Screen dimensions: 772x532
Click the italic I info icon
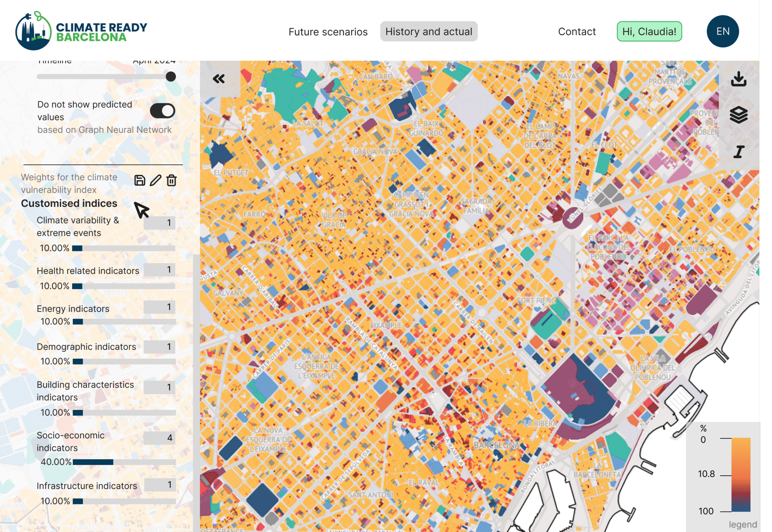point(738,152)
